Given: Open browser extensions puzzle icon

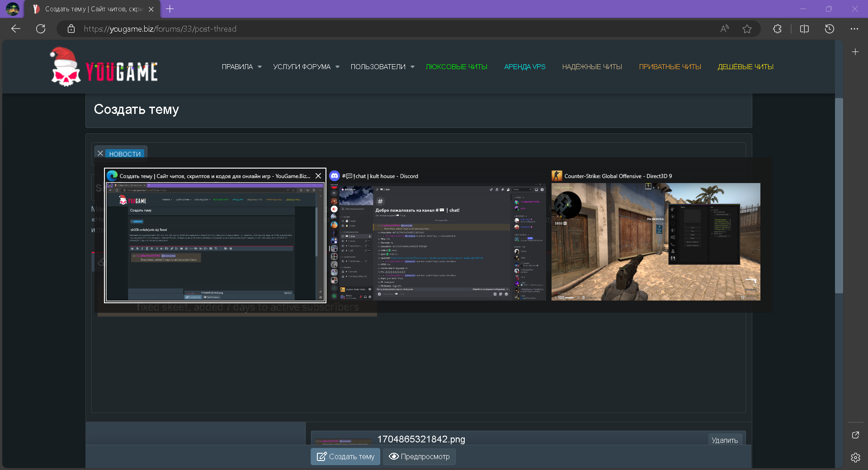Looking at the screenshot, I should click(777, 29).
